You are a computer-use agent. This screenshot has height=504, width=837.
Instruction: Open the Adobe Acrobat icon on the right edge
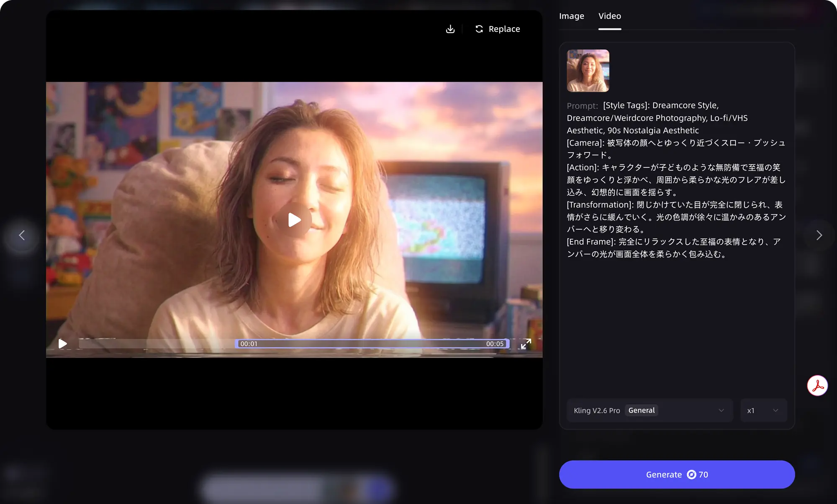[817, 386]
